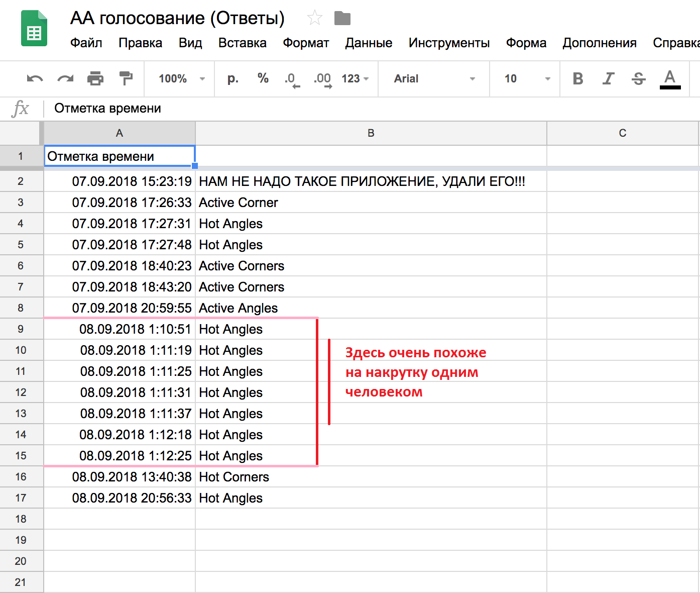The image size is (700, 593).
Task: Open the Данные menu
Action: (x=369, y=43)
